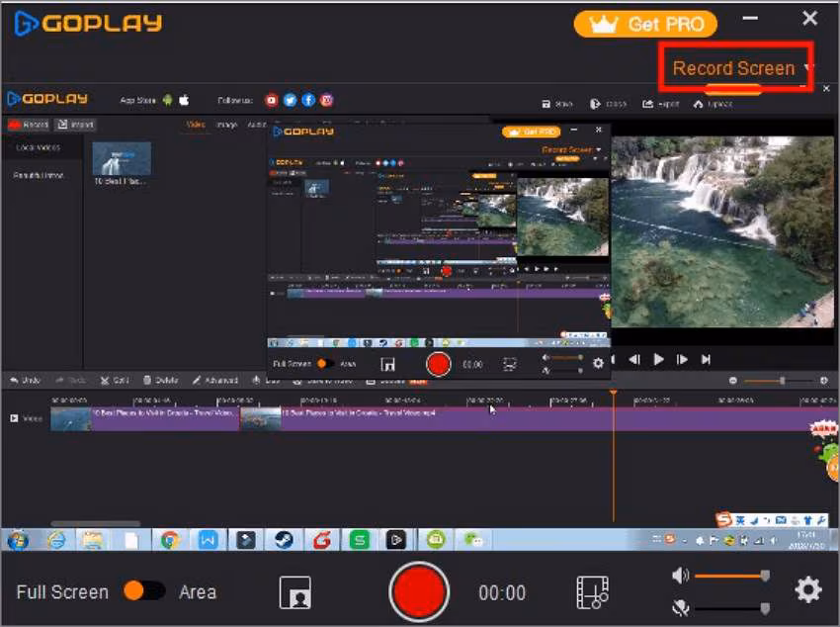Click Advanced in the timeline toolbar

point(214,381)
